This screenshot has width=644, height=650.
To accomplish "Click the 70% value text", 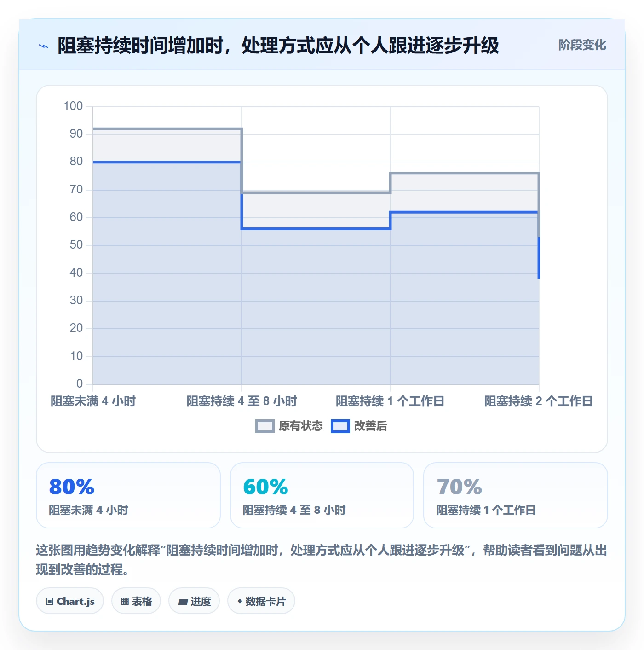I will click(459, 487).
